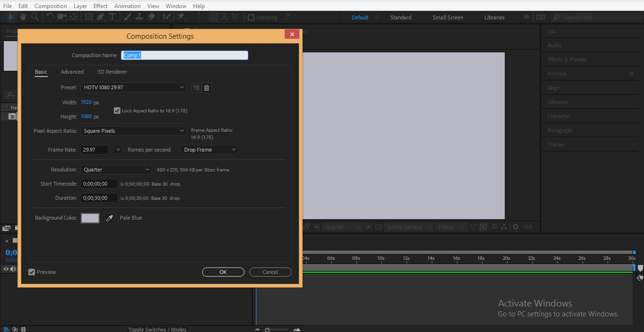The width and height of the screenshot is (644, 332).
Task: Click the Cancel button
Action: 270,272
